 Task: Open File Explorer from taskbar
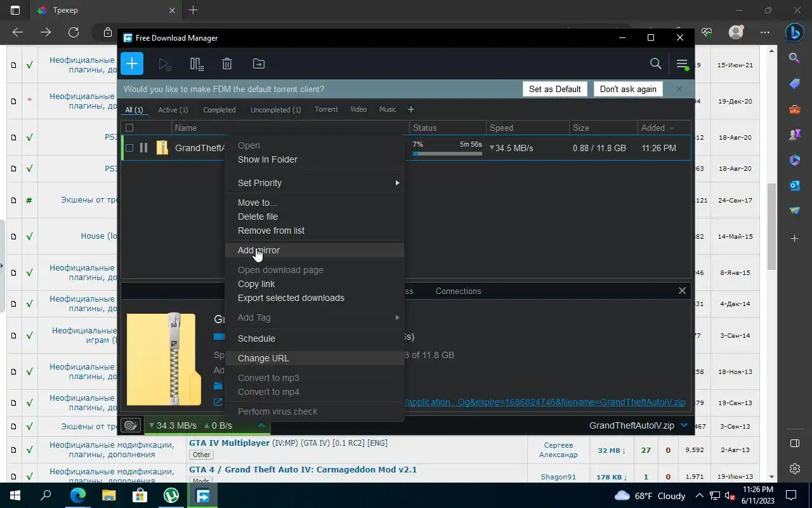click(108, 495)
